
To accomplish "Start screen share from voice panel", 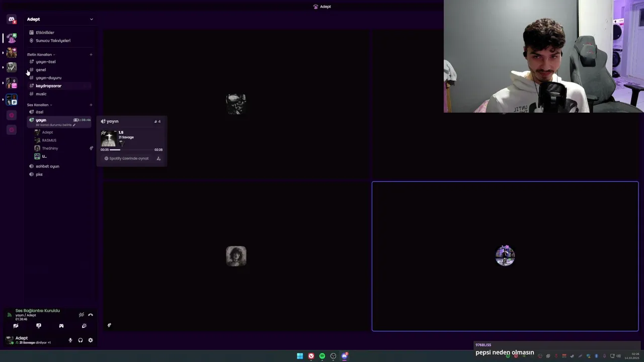I will [39, 326].
